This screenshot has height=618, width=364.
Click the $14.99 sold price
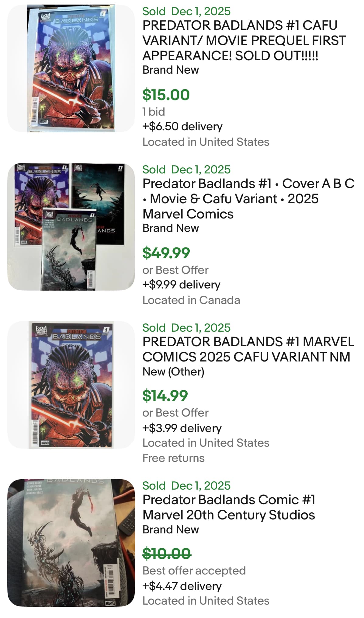[165, 396]
